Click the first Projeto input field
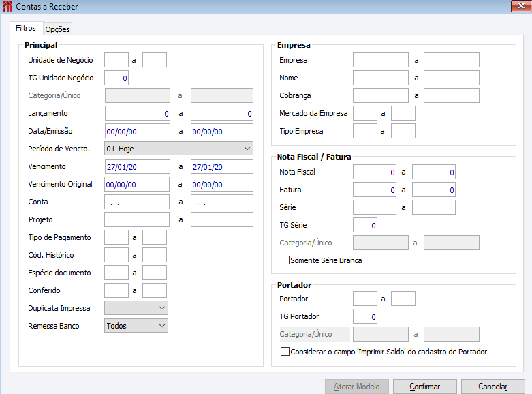 tap(137, 219)
